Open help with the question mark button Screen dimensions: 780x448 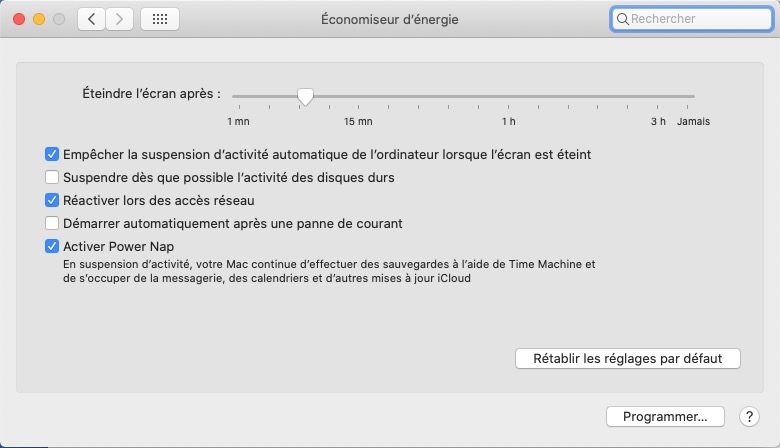(x=748, y=416)
